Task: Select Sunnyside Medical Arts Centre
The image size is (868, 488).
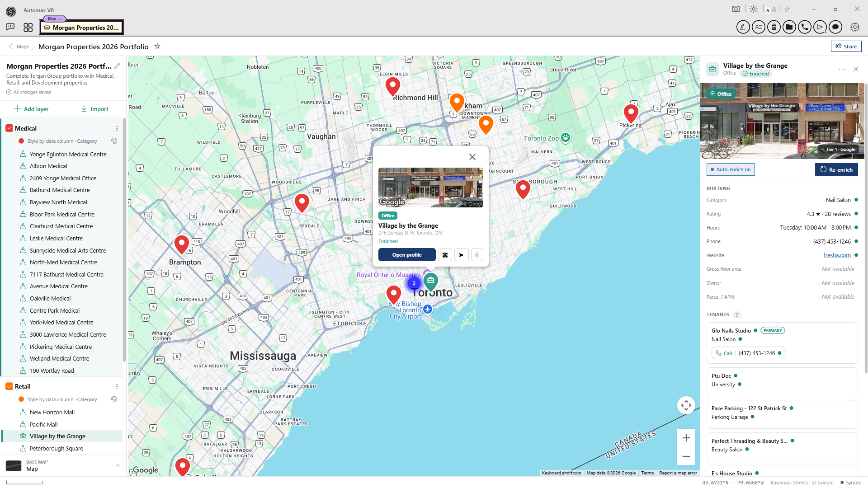Action: coord(62,250)
